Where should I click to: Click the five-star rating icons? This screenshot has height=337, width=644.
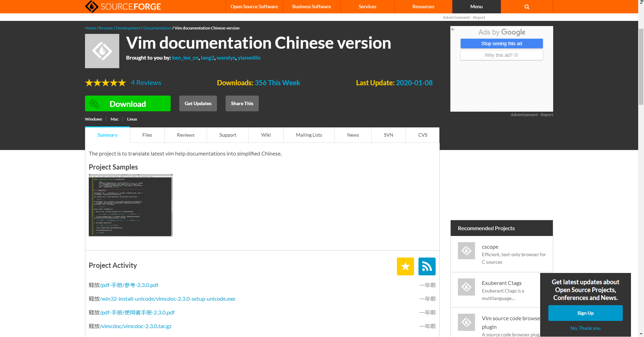tap(106, 83)
